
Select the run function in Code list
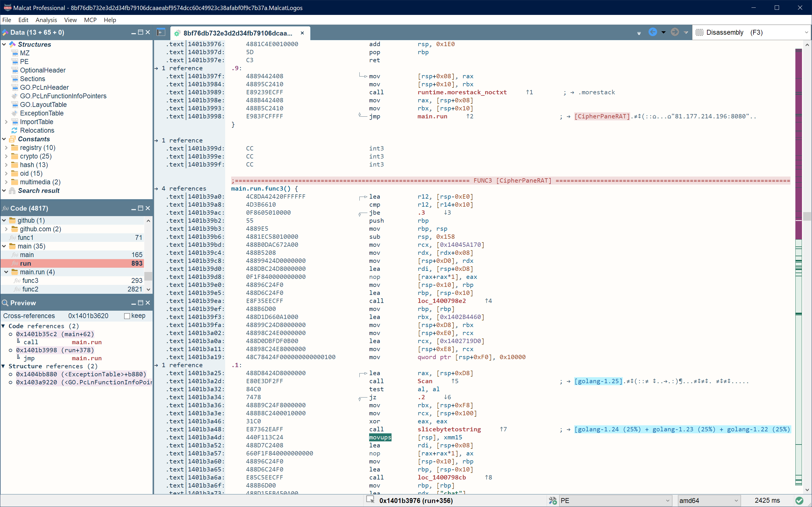(x=72, y=263)
